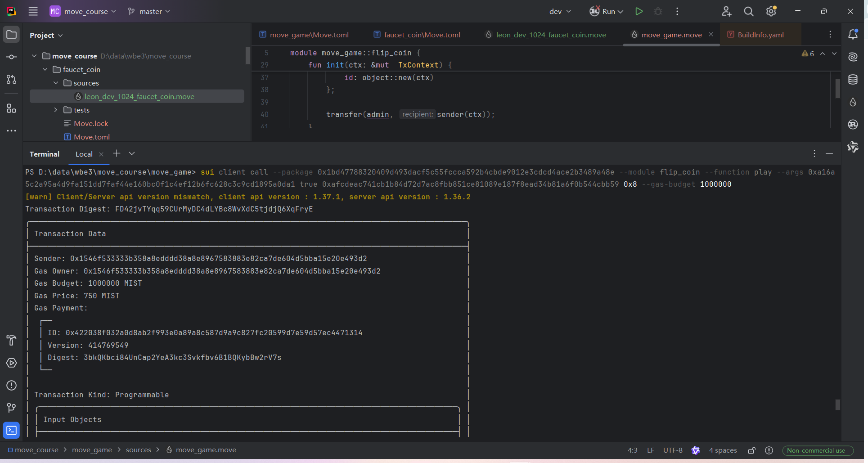Click the Debug bug icon
The height and width of the screenshot is (463, 868).
click(x=658, y=11)
